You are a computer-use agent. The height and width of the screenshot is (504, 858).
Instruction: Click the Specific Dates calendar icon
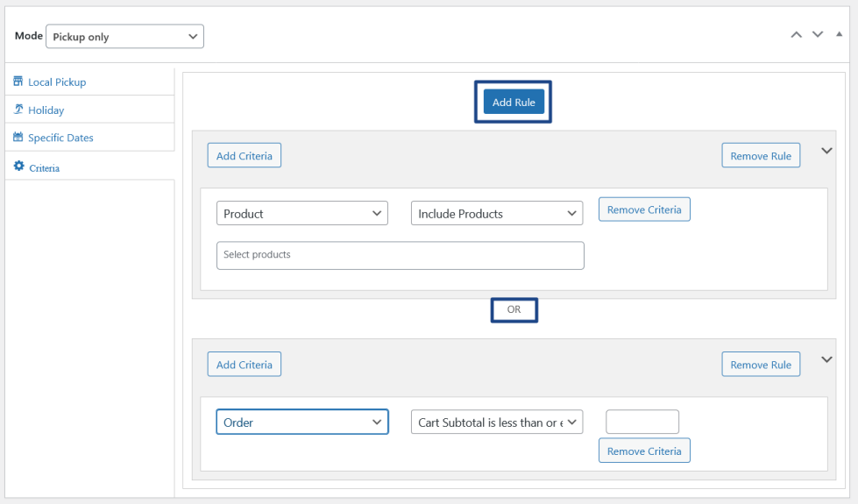click(18, 138)
